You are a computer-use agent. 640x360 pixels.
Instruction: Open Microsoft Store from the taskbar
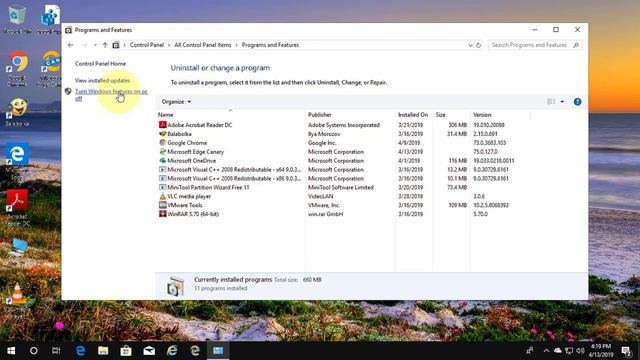tap(126, 351)
